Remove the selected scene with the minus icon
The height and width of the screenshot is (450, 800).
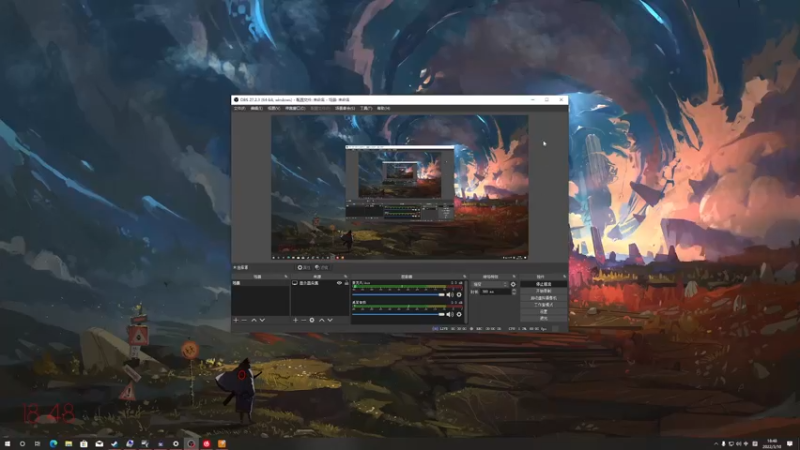[244, 320]
